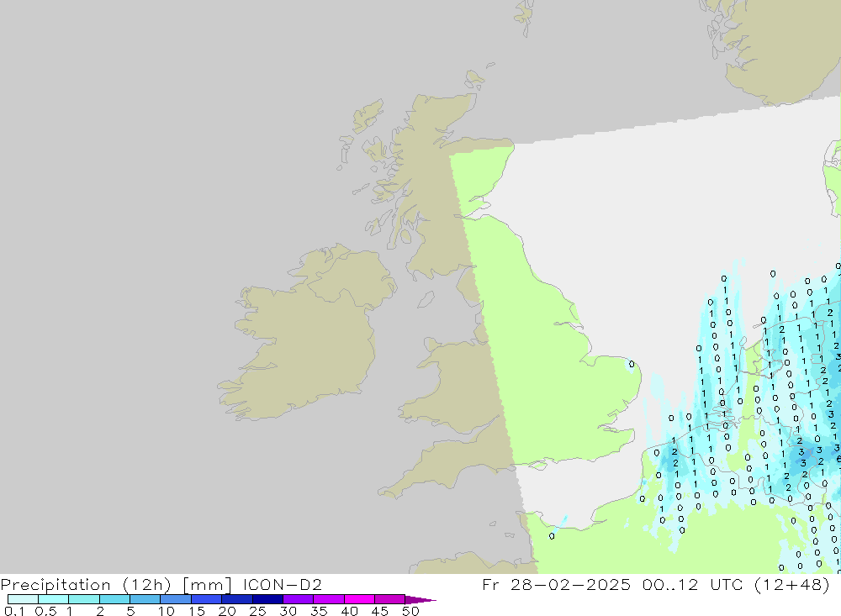Click the "10" legend scale label

pos(167,611)
